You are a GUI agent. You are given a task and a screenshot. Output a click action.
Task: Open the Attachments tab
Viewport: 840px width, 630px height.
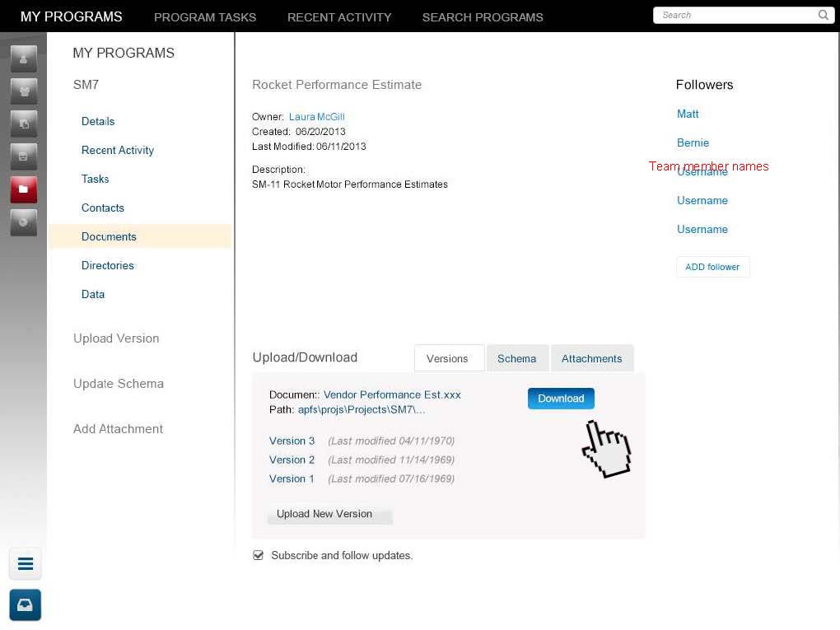click(x=591, y=358)
